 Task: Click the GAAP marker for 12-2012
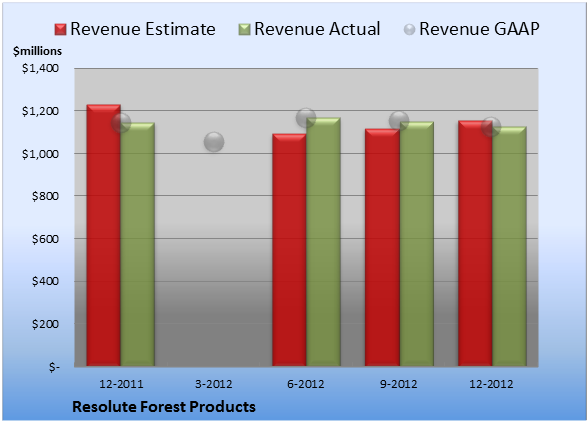click(491, 127)
